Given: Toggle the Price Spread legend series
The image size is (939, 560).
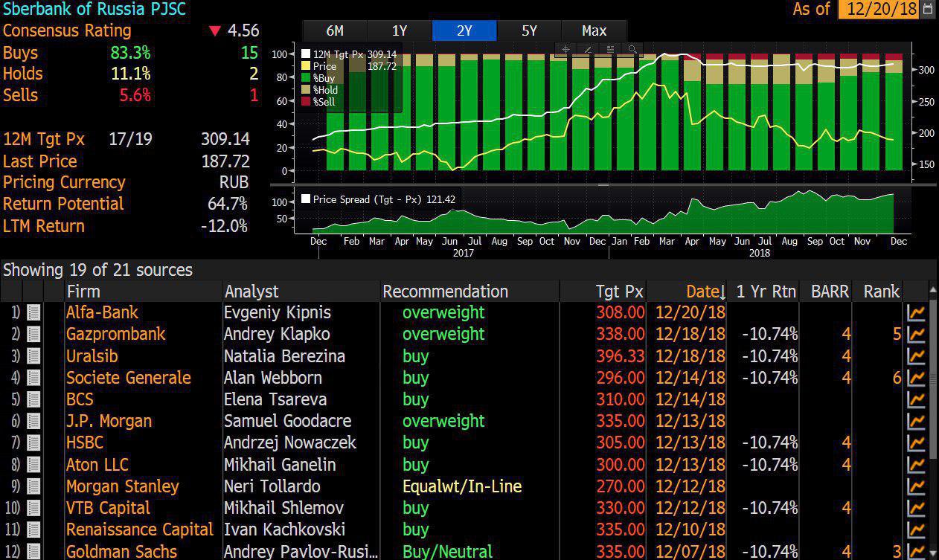Looking at the screenshot, I should click(378, 199).
